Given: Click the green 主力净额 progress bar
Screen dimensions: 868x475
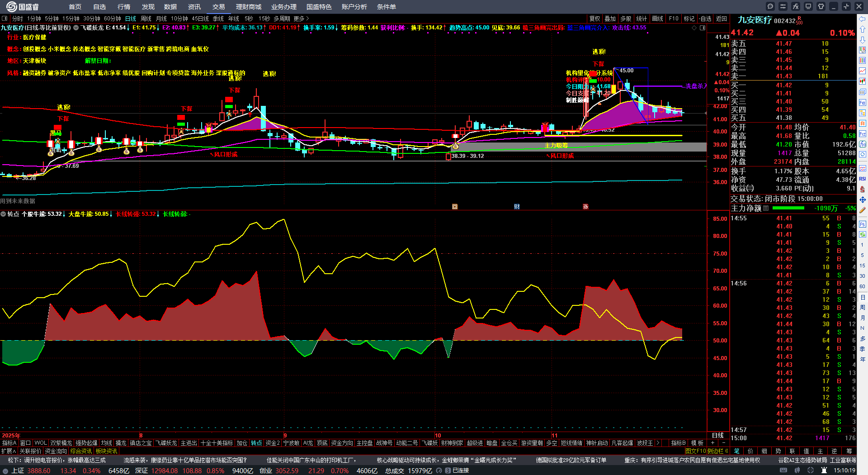Looking at the screenshot, I should click(788, 208).
